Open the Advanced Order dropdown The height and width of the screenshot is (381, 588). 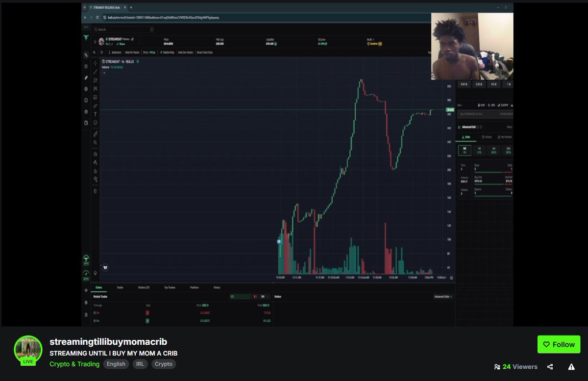tap(443, 296)
